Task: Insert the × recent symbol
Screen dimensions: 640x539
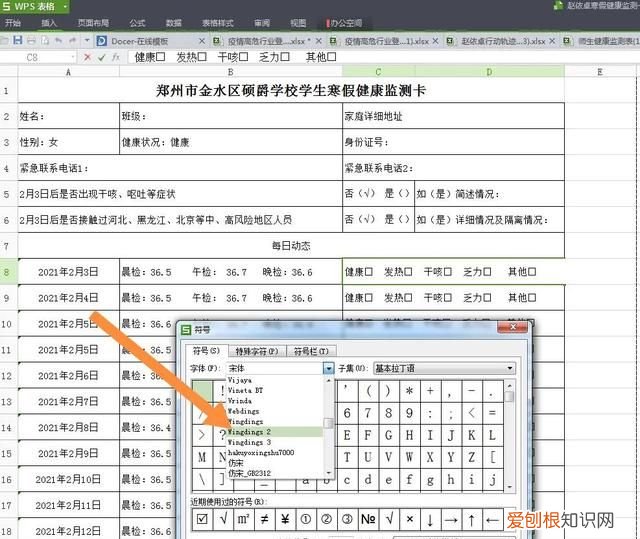Action: 409,519
